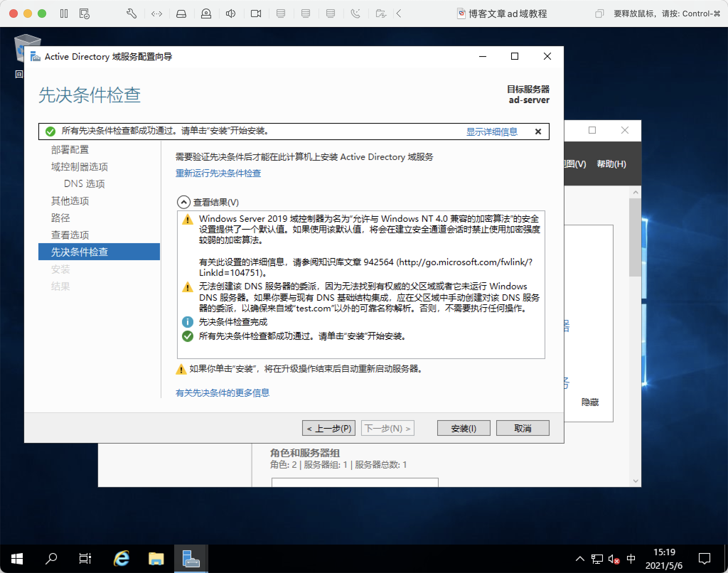Open Internet Explorer from the taskbar

[122, 559]
